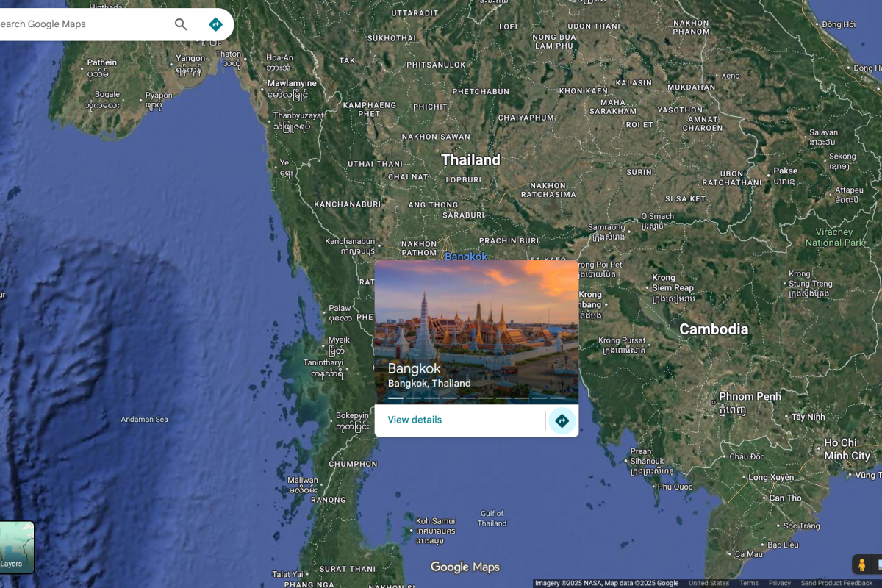The height and width of the screenshot is (588, 882).
Task: Click the blue Bangkok map label
Action: point(465,257)
